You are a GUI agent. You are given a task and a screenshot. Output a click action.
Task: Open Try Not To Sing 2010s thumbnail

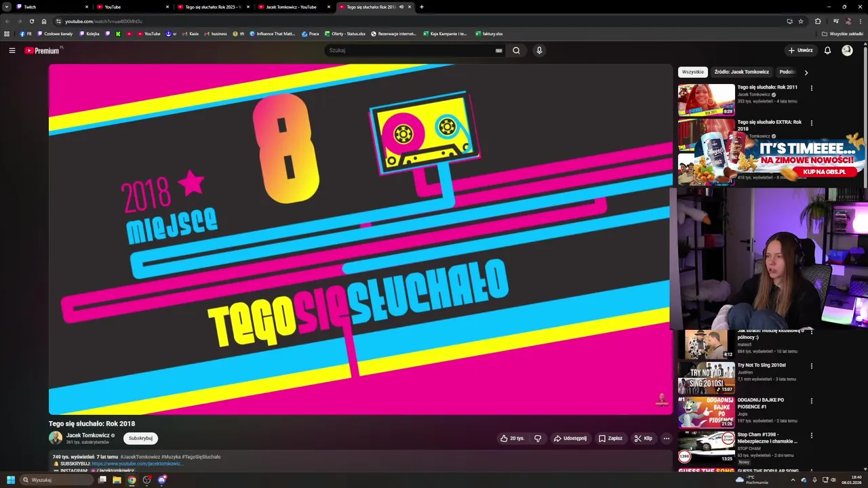coord(706,378)
